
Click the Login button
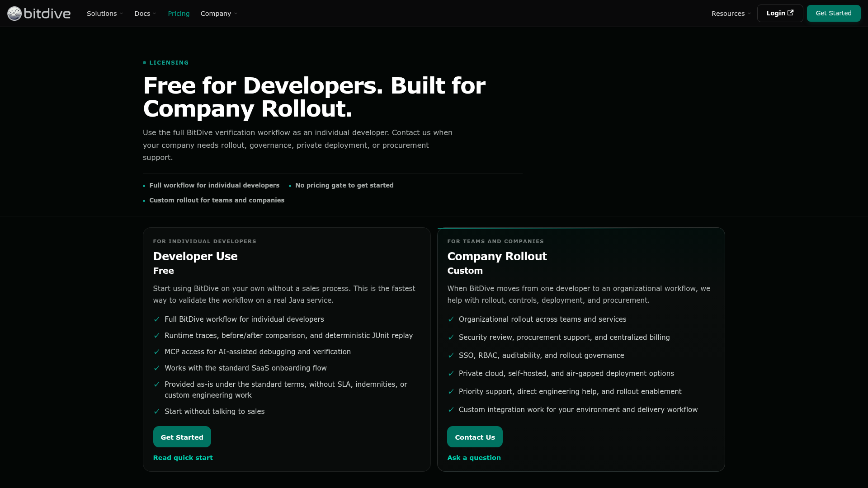pos(780,13)
